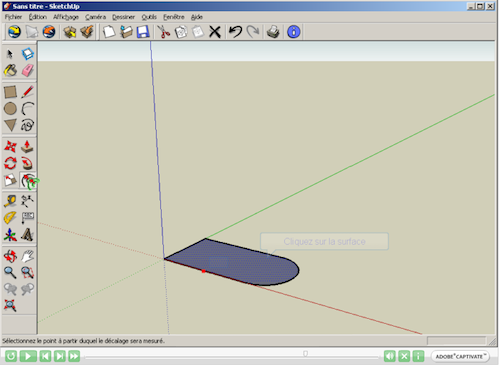Activate the Rectangle drawing tool
The image size is (500, 365).
[x=10, y=92]
